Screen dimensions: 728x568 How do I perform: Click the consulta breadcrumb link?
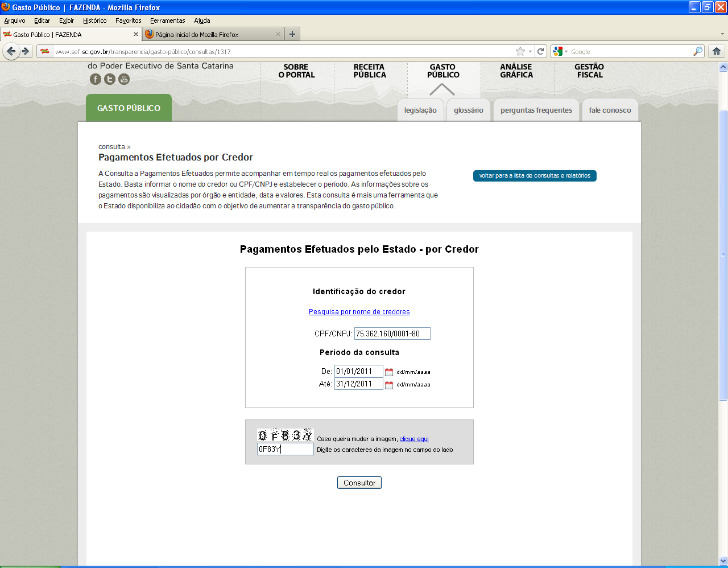click(x=111, y=147)
